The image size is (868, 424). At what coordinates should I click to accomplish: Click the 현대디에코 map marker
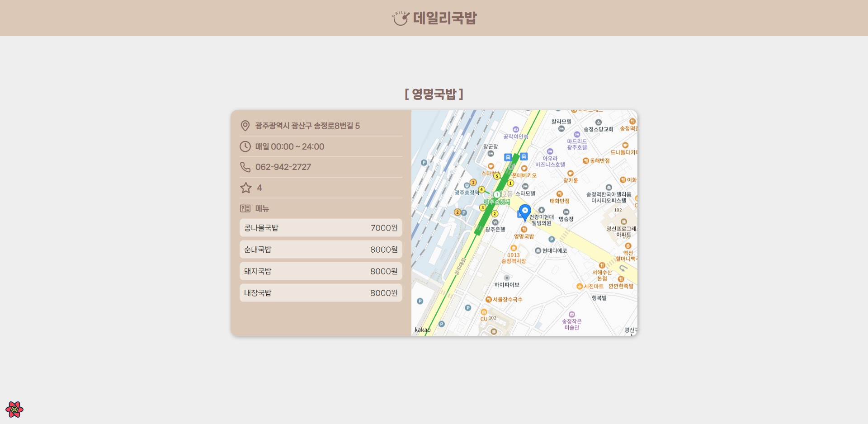538,250
